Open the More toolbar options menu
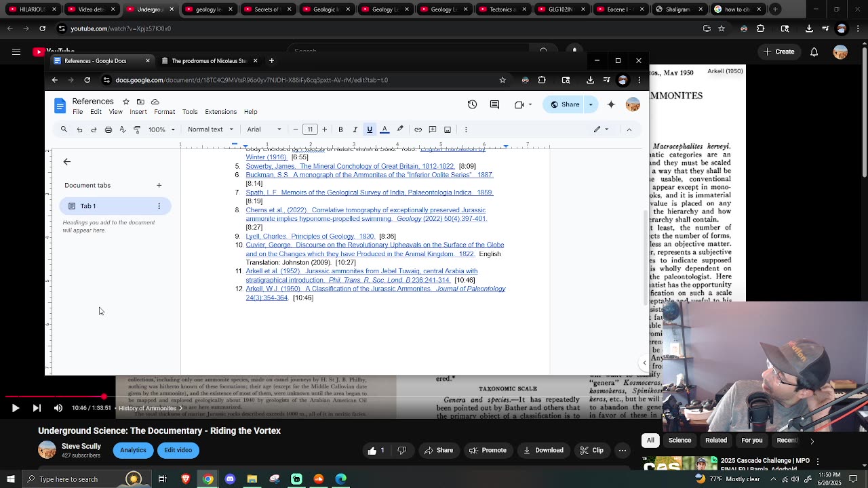The image size is (868, 488). pyautogui.click(x=466, y=129)
